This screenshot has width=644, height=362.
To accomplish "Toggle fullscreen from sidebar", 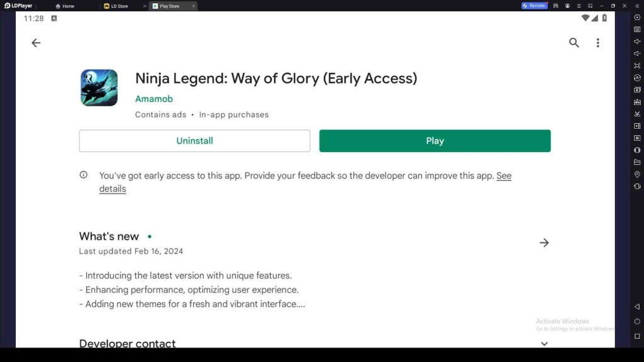I will [x=637, y=65].
